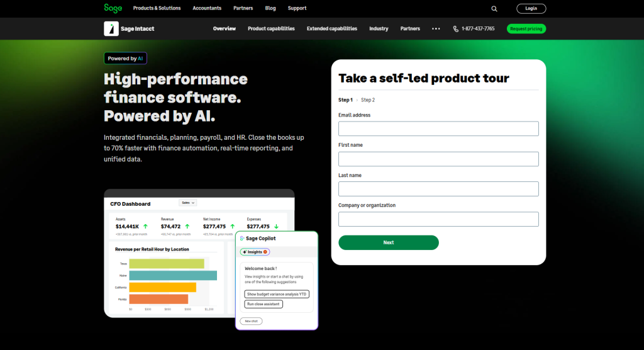This screenshot has height=350, width=644.
Task: Click the Next button
Action: 389,242
